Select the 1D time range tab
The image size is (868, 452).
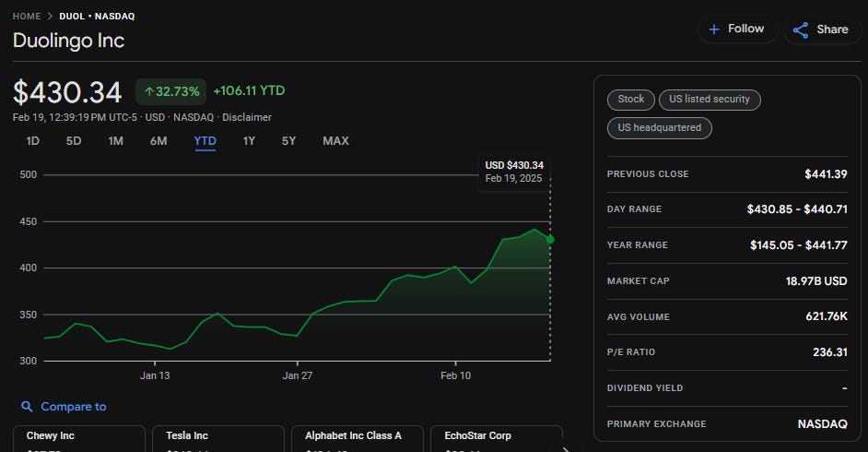coord(32,141)
